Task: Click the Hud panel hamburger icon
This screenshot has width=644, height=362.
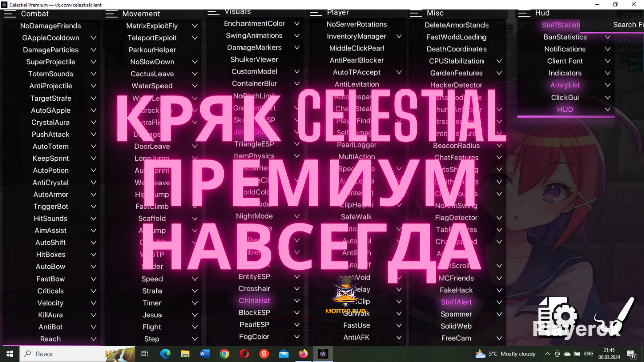Action: pos(524,13)
